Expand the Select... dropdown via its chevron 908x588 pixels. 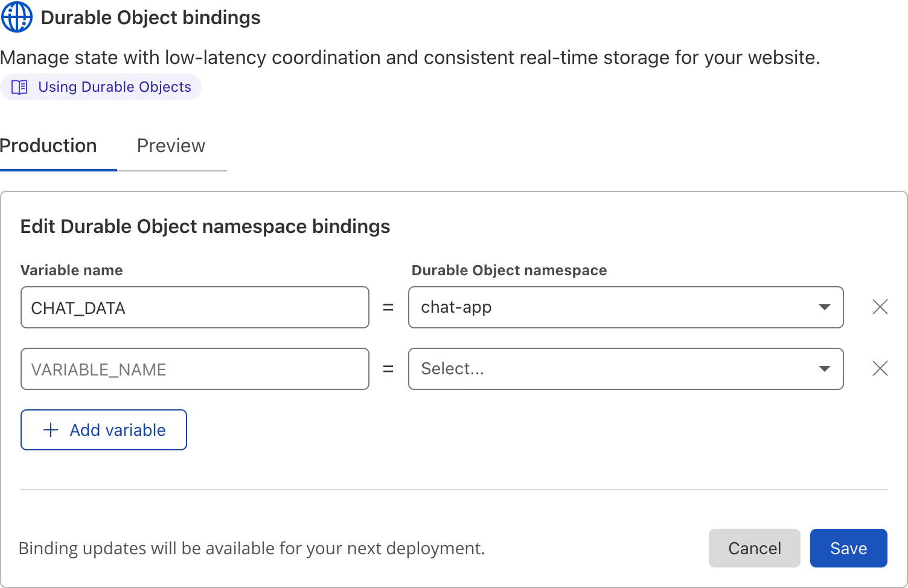825,369
